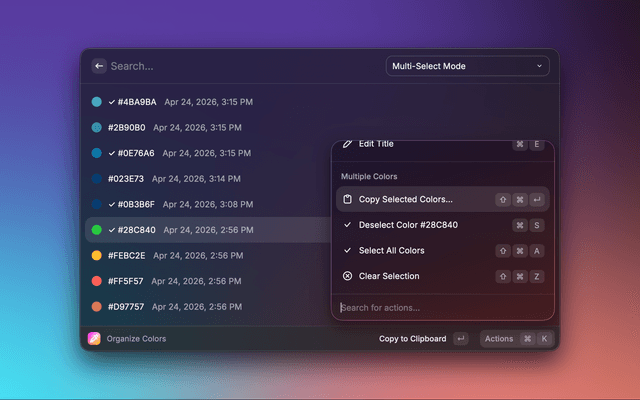640x400 pixels.
Task: Click the chevron on Multi-Select Mode dropdown
Action: pyautogui.click(x=540, y=67)
